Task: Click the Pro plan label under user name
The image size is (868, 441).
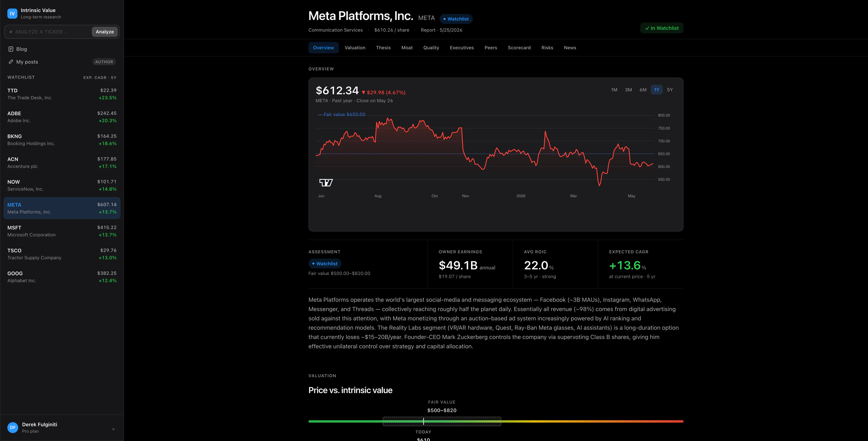Action: [30, 431]
